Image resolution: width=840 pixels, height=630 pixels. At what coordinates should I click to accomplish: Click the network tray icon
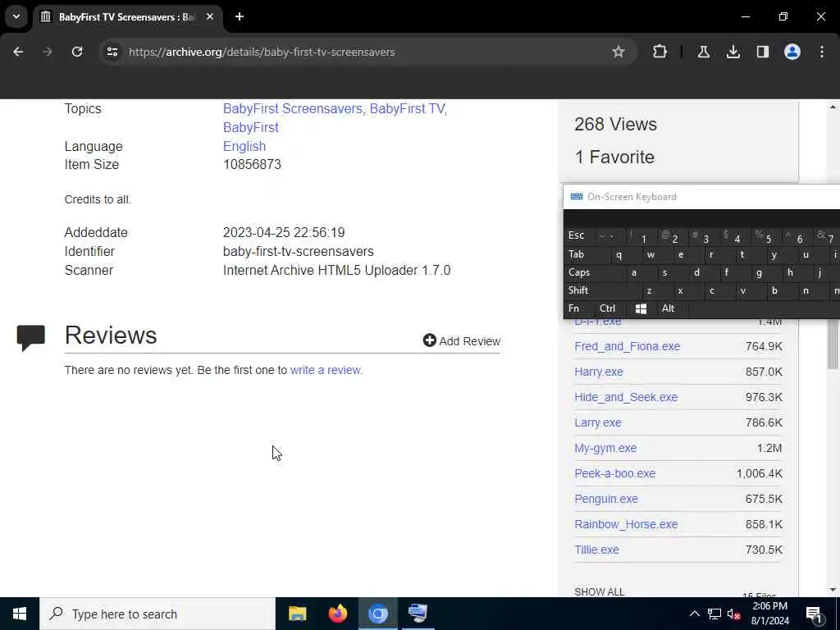(x=714, y=614)
